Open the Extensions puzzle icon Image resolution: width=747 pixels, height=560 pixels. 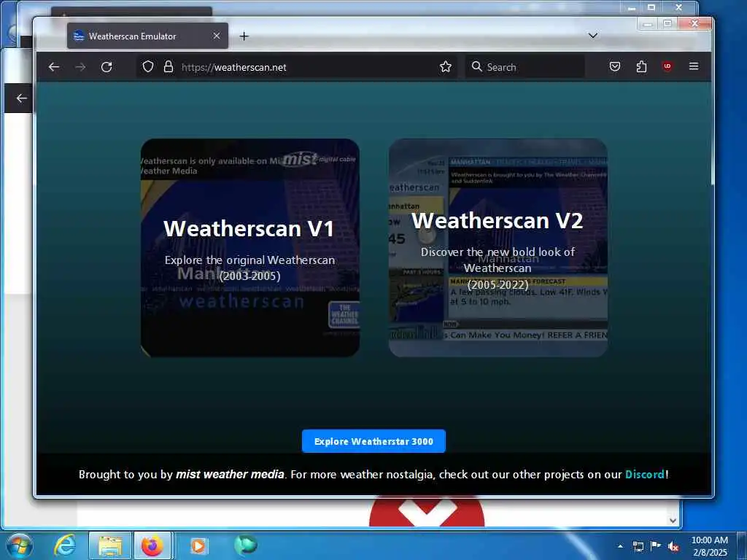point(641,66)
